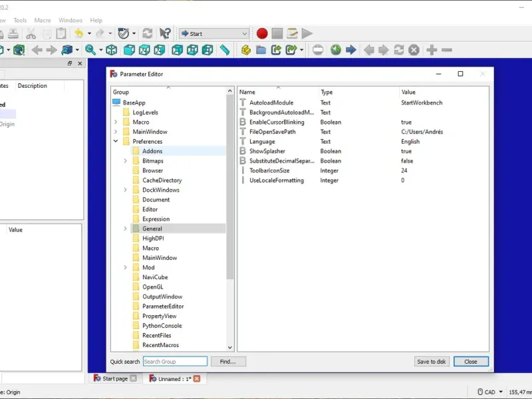Click the red macro record button
532x399 pixels.
pyautogui.click(x=262, y=33)
